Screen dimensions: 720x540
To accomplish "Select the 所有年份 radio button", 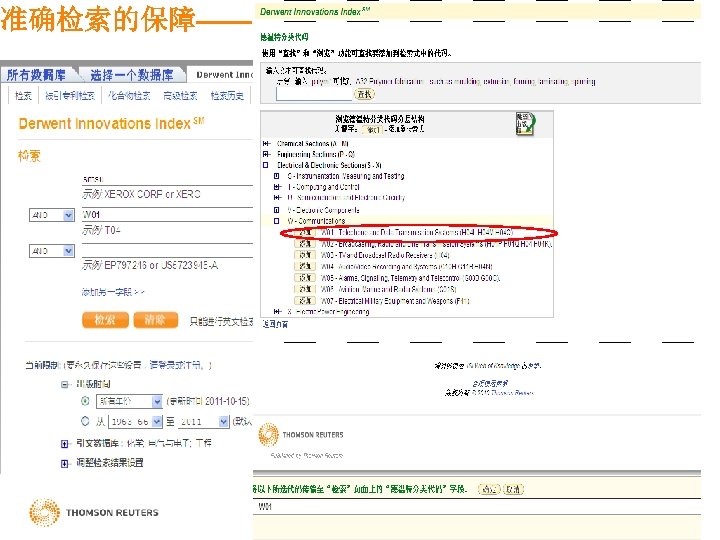I will point(85,401).
